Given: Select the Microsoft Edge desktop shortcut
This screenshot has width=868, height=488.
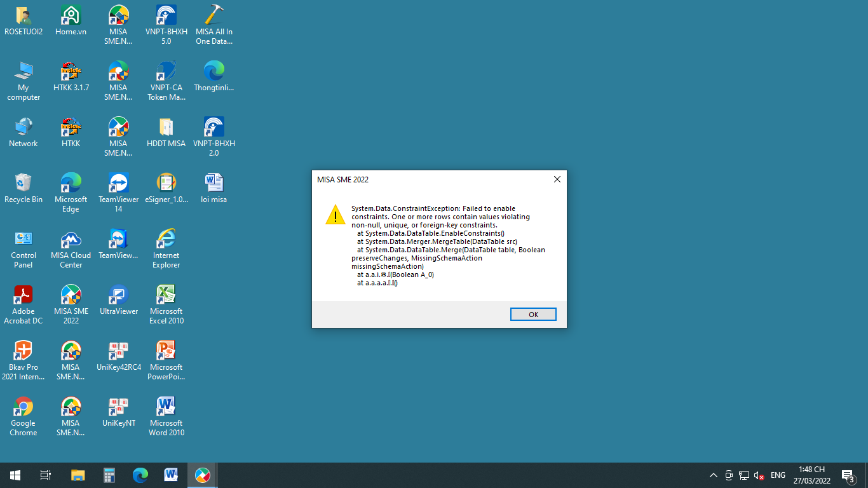Looking at the screenshot, I should click(71, 193).
